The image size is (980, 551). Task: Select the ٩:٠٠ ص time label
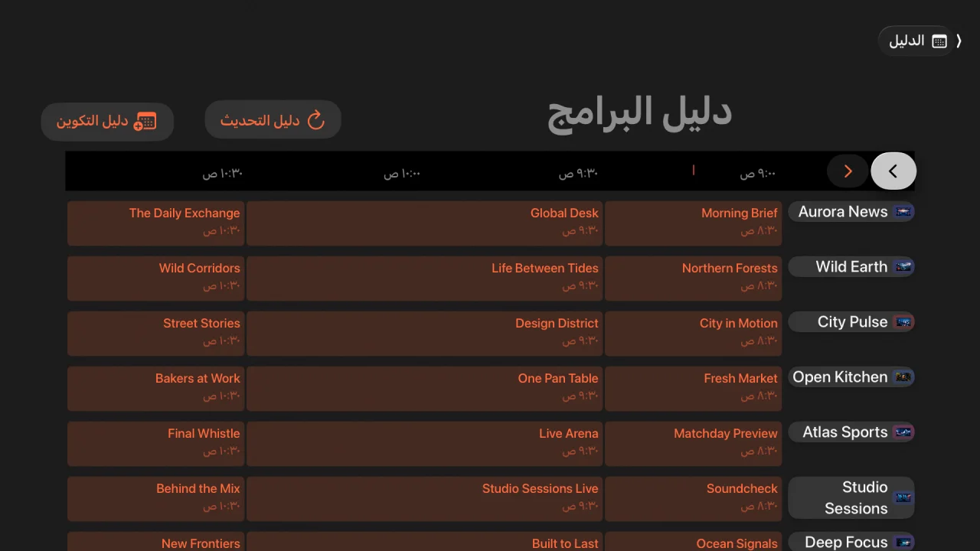pyautogui.click(x=758, y=174)
